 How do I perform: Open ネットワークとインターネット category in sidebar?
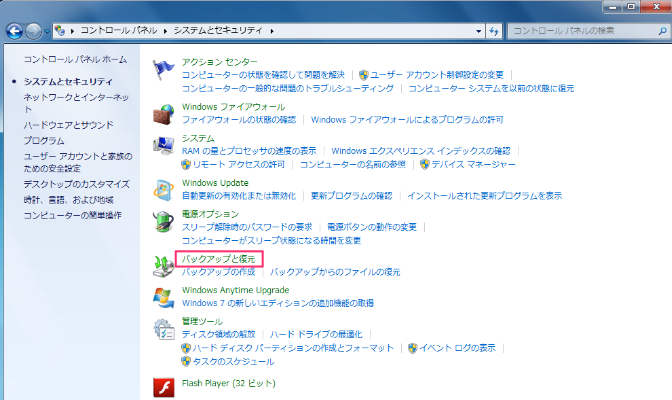76,103
